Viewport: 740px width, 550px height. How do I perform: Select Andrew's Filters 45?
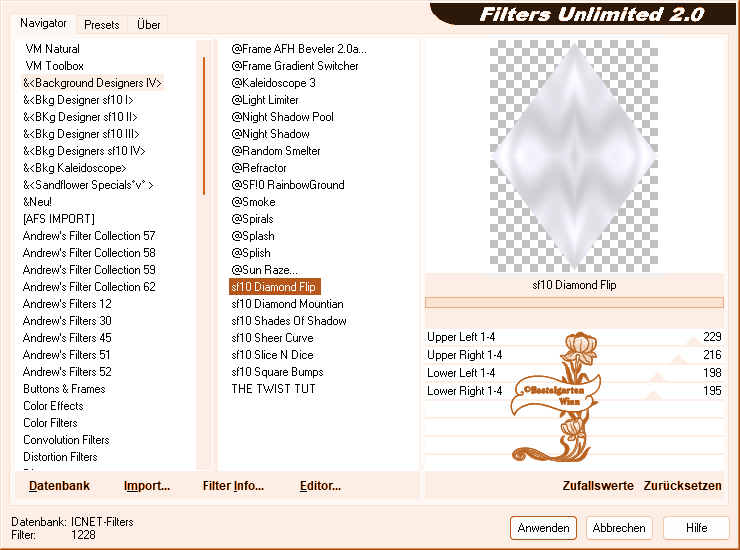[67, 338]
